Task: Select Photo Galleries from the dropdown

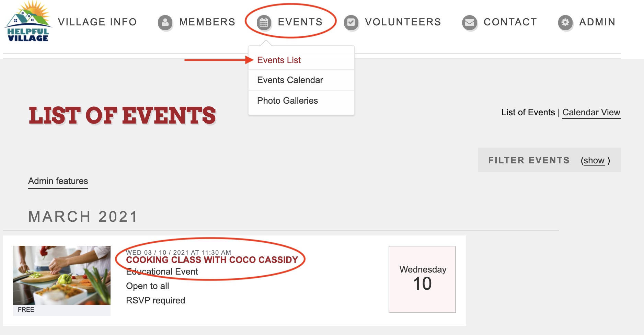Action: (x=287, y=101)
